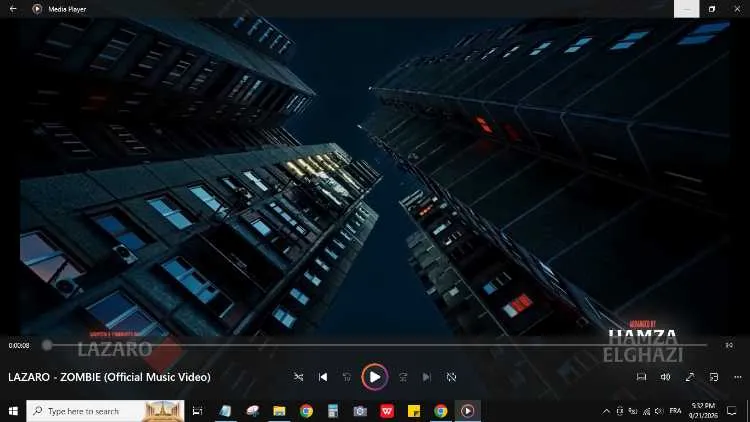
Task: Open the WPS Office taskbar icon
Action: pyautogui.click(x=387, y=411)
